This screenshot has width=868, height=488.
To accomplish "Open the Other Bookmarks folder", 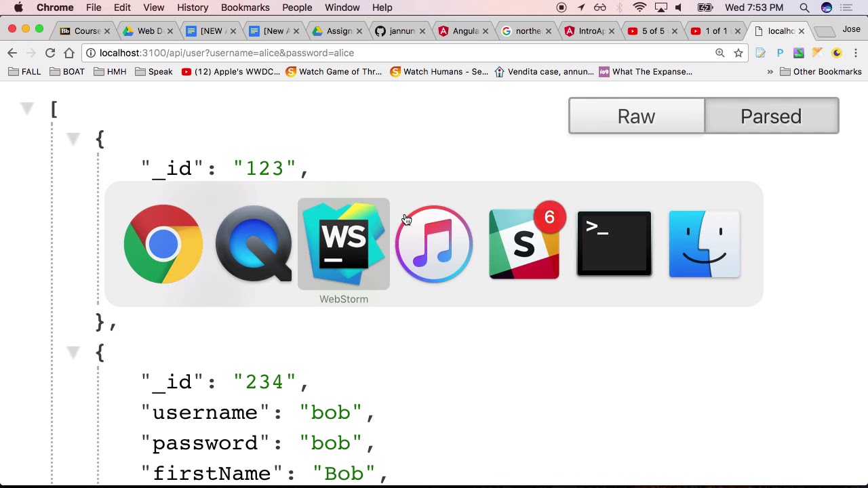I will (821, 72).
